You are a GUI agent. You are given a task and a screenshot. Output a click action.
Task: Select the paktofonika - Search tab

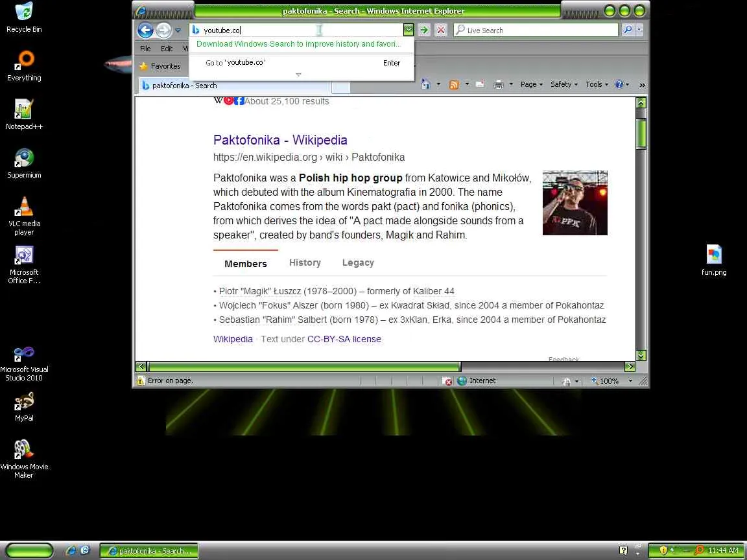pyautogui.click(x=234, y=86)
